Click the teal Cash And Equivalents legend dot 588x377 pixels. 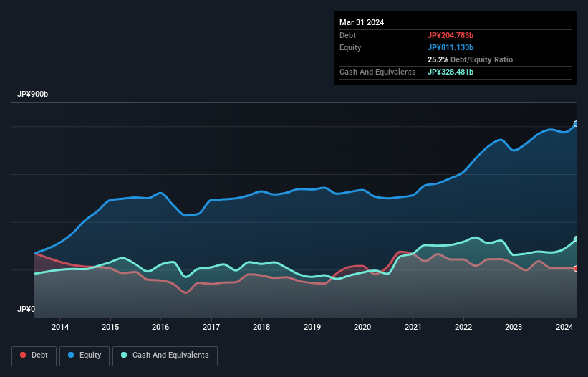(124, 355)
